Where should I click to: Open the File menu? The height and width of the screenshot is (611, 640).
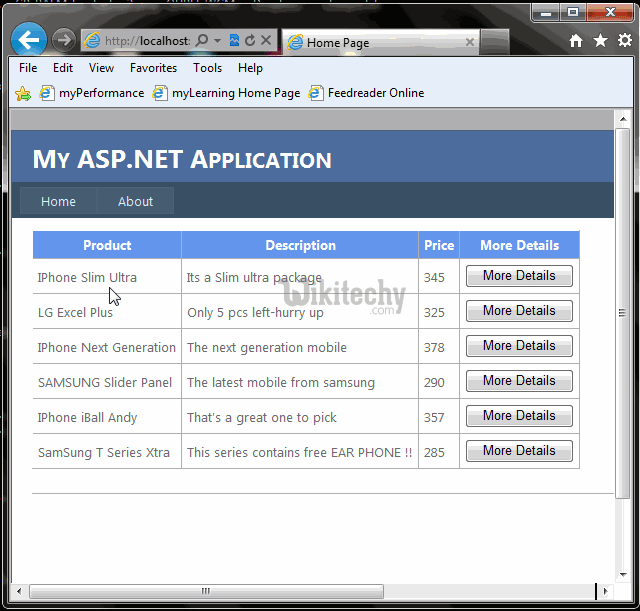tap(28, 68)
